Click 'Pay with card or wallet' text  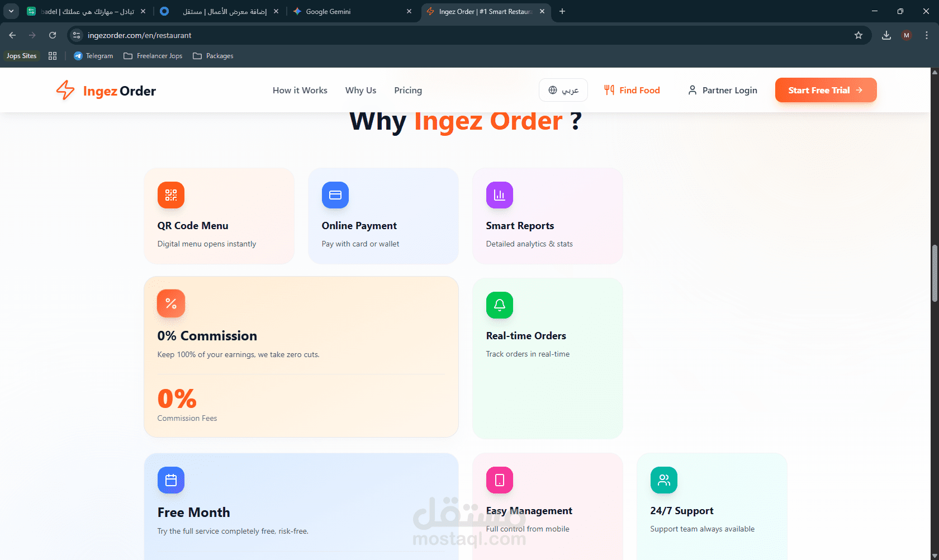coord(361,244)
